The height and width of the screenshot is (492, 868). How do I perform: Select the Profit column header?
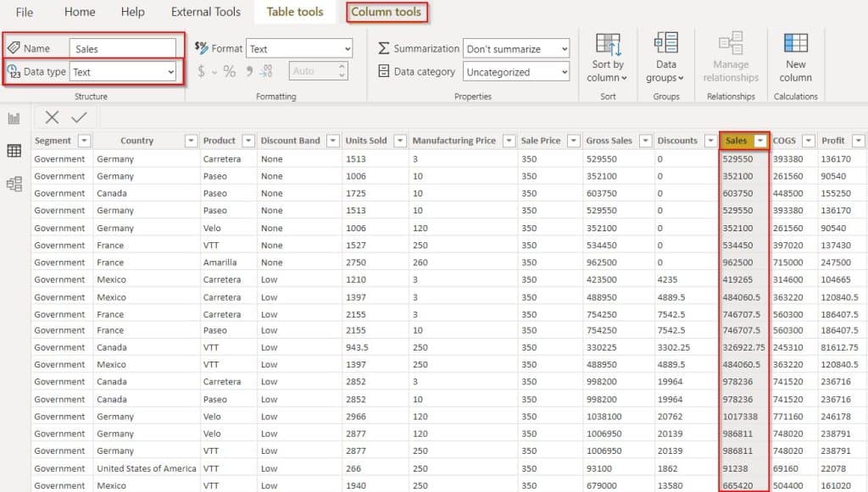pos(833,141)
